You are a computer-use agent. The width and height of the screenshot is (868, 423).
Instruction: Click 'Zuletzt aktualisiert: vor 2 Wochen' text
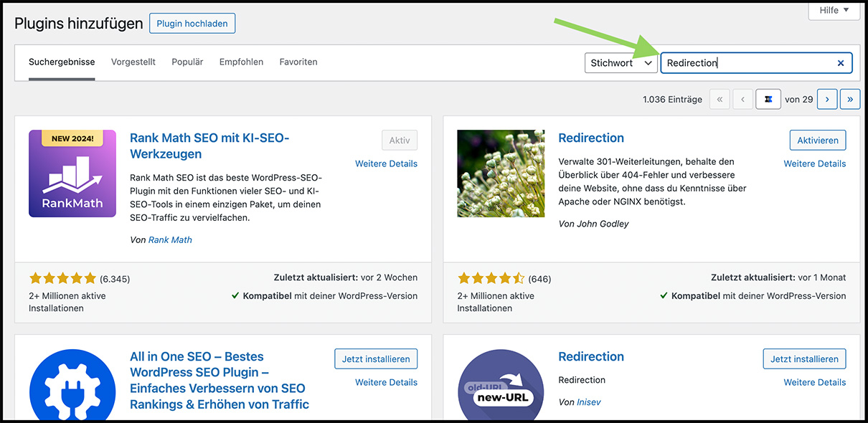pyautogui.click(x=346, y=277)
